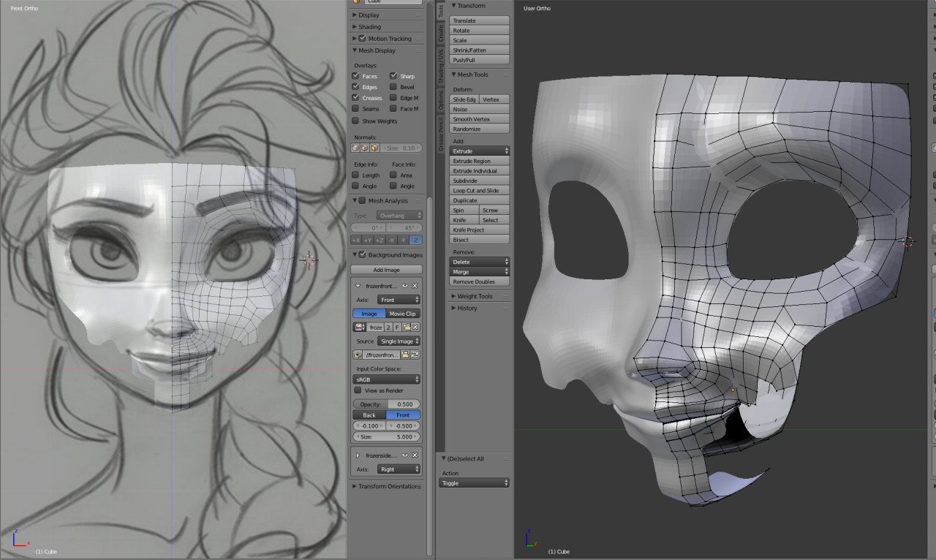This screenshot has height=560, width=936.
Task: Check the View as Render box
Action: coord(358,390)
